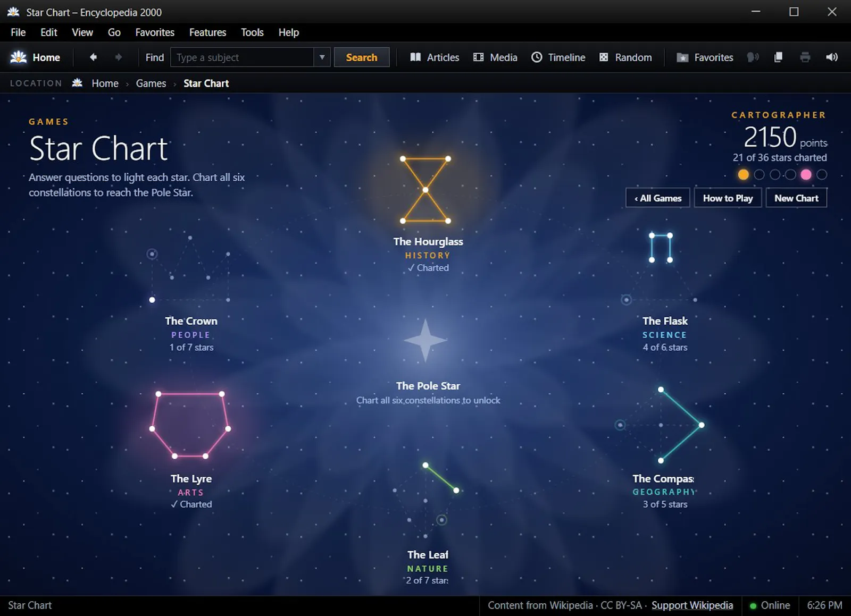Select The Compass constellation figure
Image resolution: width=851 pixels, height=616 pixels.
(x=661, y=425)
